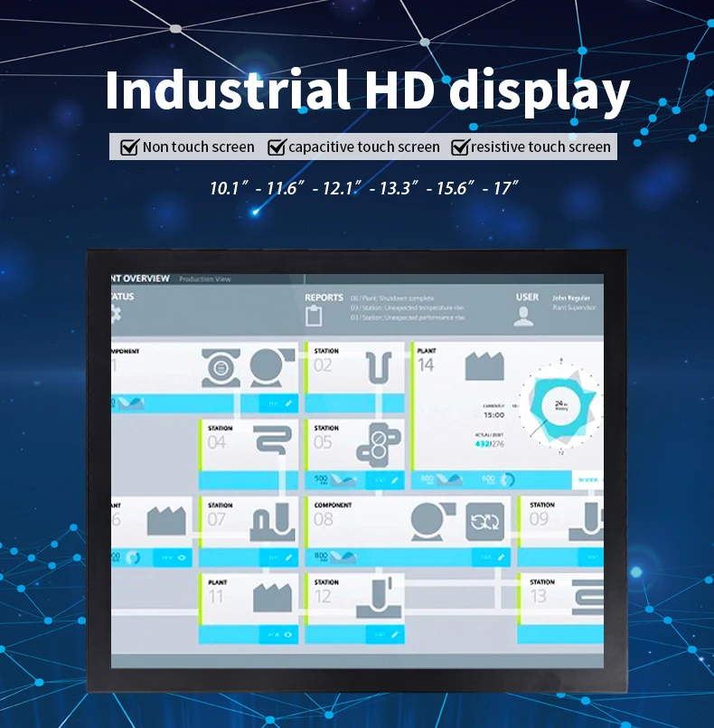Screen dimensions: 714x728
Task: Click the Status gear icon
Action: click(x=116, y=315)
